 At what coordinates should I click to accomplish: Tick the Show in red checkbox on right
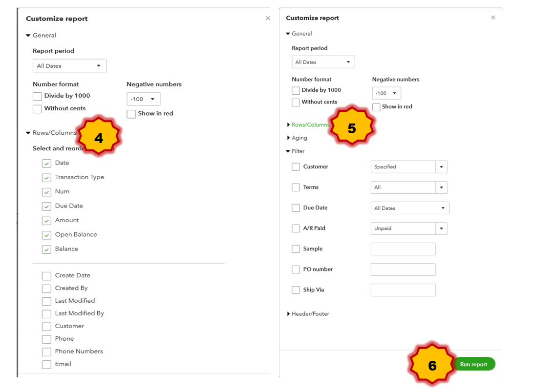pos(376,107)
